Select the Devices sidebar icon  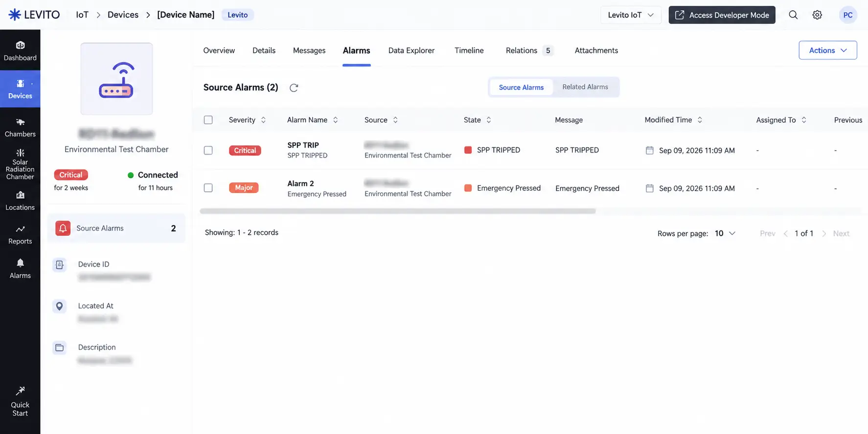click(20, 89)
